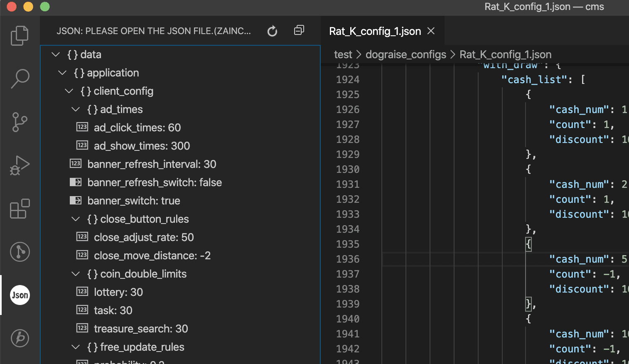Click the green macOS zoom window button
Screen dimensions: 629x364
tap(45, 7)
